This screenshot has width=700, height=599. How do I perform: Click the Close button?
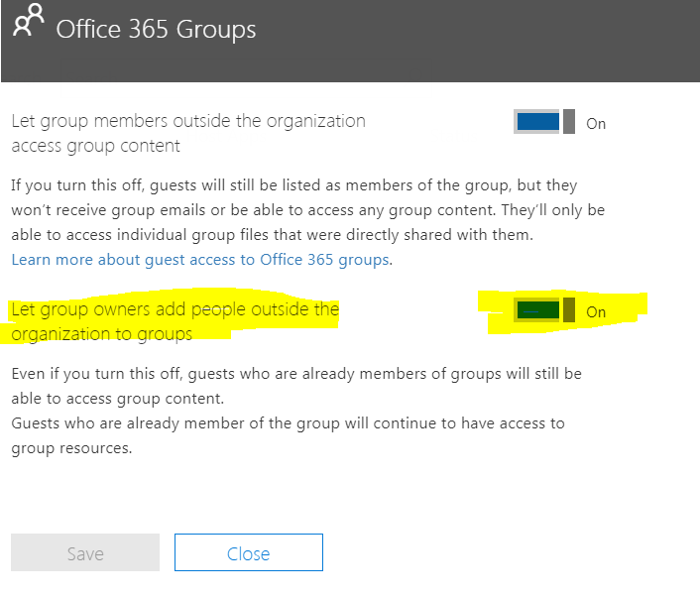coord(248,553)
